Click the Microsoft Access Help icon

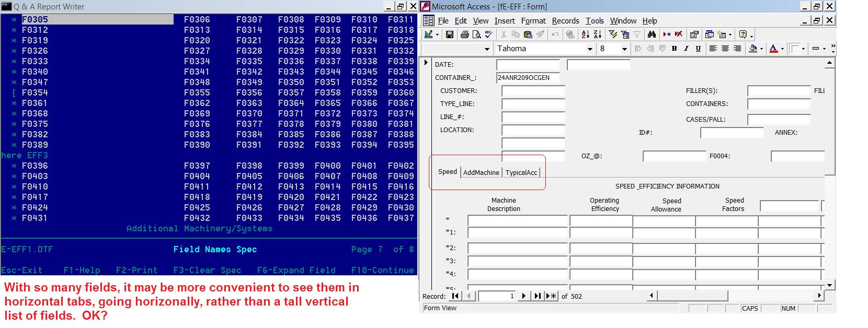pos(743,34)
